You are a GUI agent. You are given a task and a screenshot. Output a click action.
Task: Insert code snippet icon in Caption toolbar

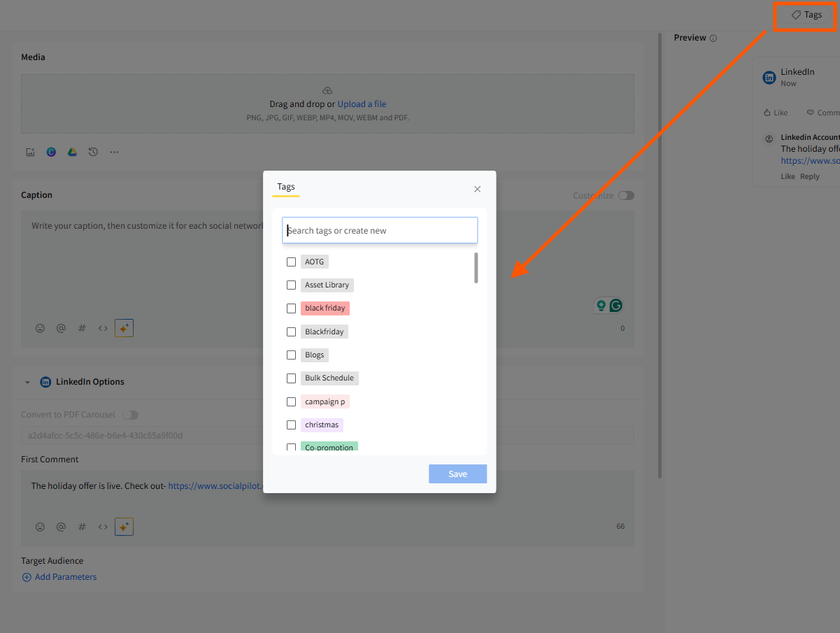click(x=103, y=328)
